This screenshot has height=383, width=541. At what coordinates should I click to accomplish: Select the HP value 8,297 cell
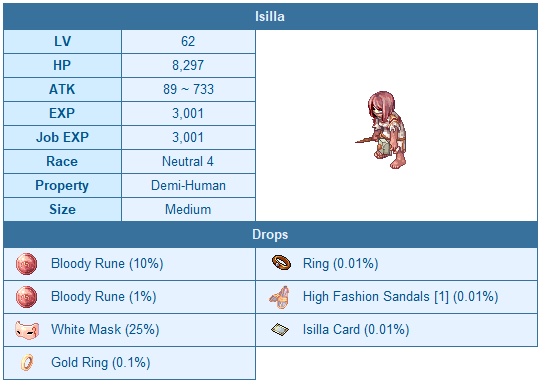(x=188, y=65)
